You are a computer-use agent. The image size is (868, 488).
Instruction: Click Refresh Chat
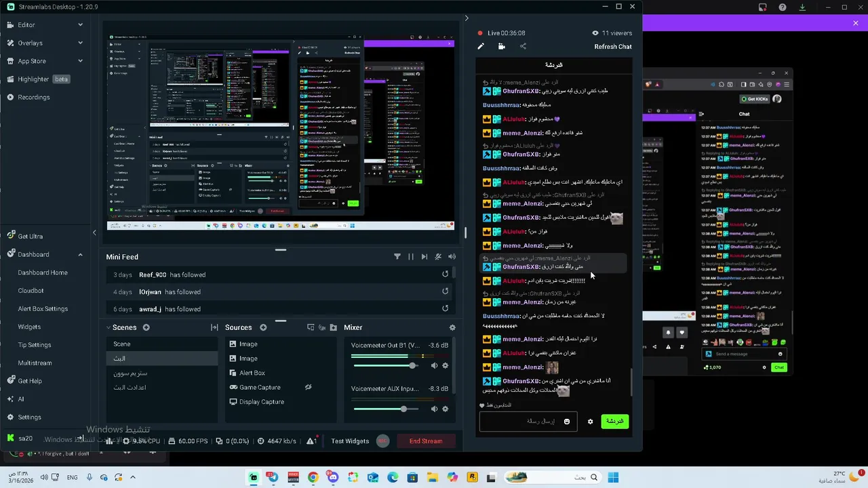coord(613,47)
